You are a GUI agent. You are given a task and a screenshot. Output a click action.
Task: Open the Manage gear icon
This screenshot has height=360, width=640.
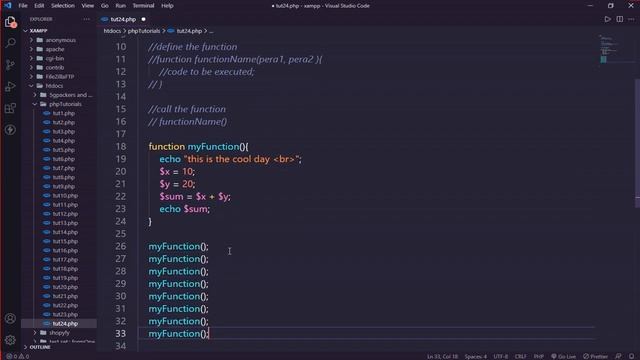[x=10, y=340]
